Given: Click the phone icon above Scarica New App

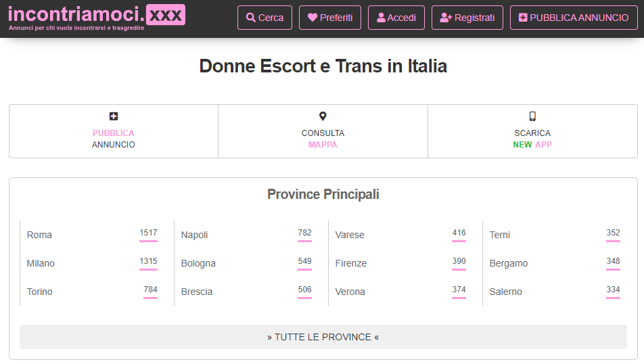Looking at the screenshot, I should point(532,116).
